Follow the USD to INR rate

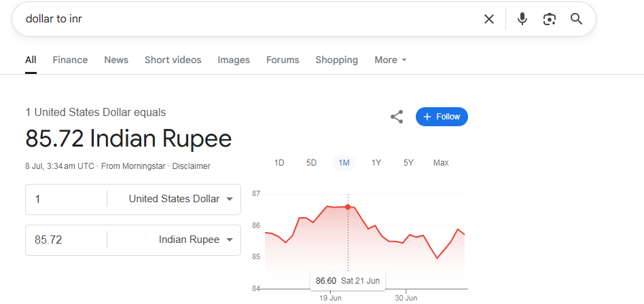click(442, 117)
